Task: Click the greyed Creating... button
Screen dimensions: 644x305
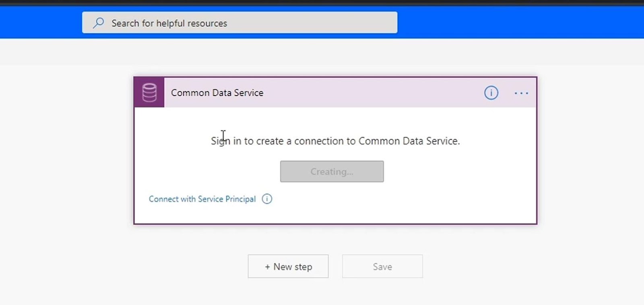Action: coord(332,172)
